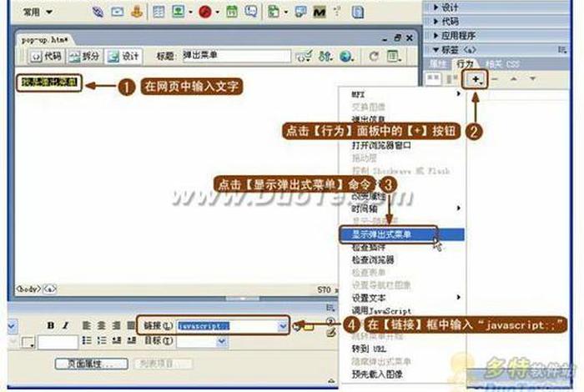
Task: Click the unordered list icon in Properties
Action: pyautogui.click(x=87, y=340)
